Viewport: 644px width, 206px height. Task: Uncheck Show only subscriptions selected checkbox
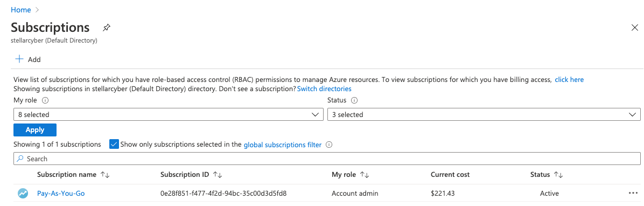(114, 145)
